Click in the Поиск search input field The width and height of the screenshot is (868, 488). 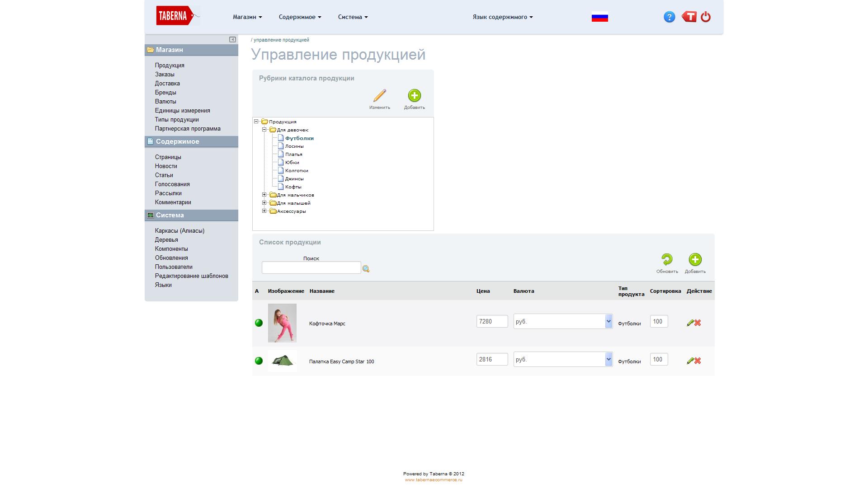coord(311,268)
